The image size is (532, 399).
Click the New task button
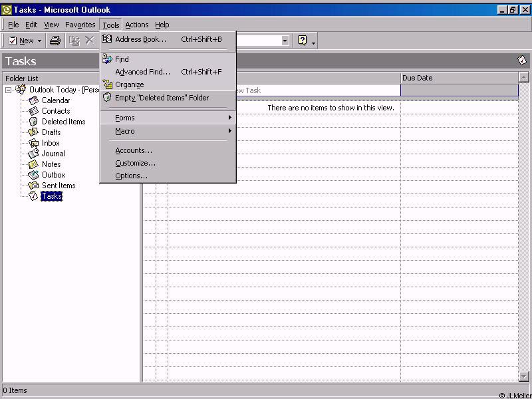pyautogui.click(x=21, y=41)
